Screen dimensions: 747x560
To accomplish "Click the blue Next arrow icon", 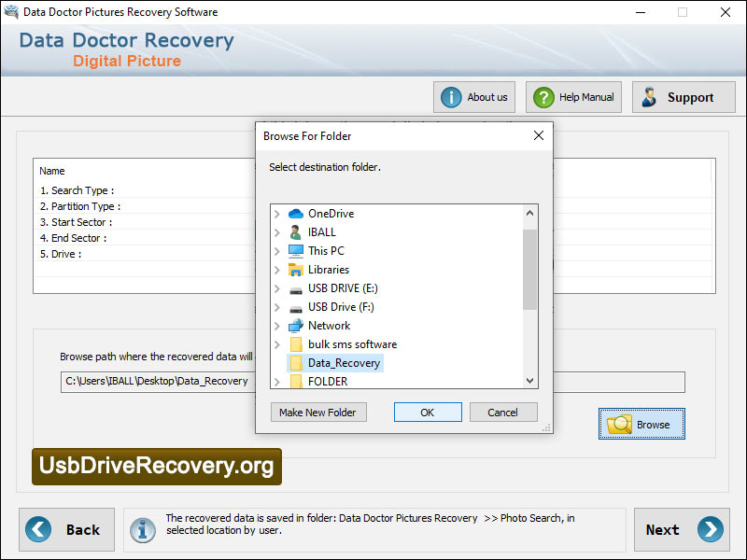I will (705, 529).
